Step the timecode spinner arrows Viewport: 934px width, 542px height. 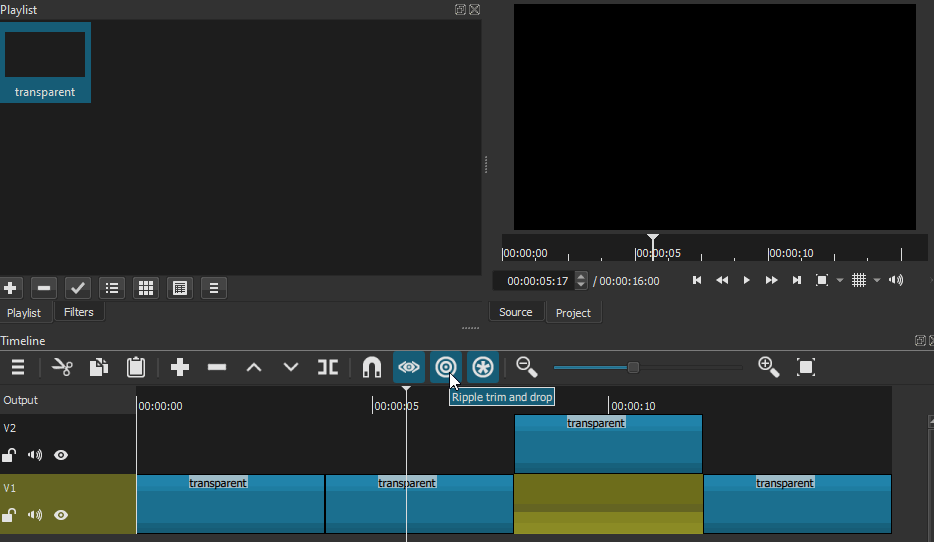click(x=581, y=281)
